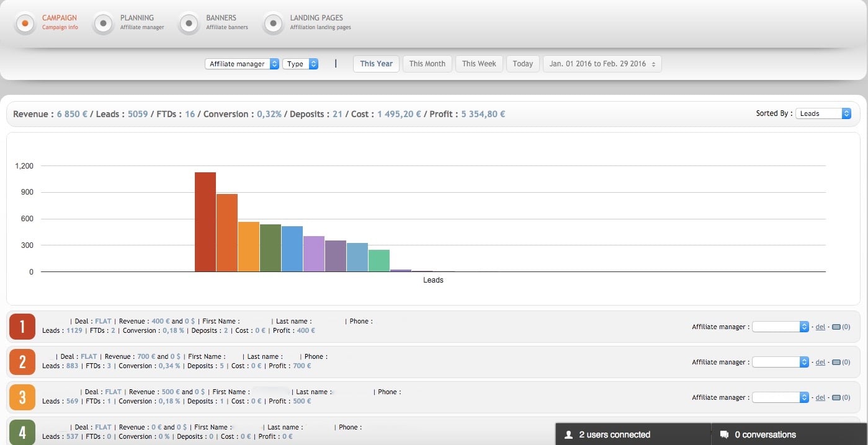Filter results by This Week

[x=479, y=64]
